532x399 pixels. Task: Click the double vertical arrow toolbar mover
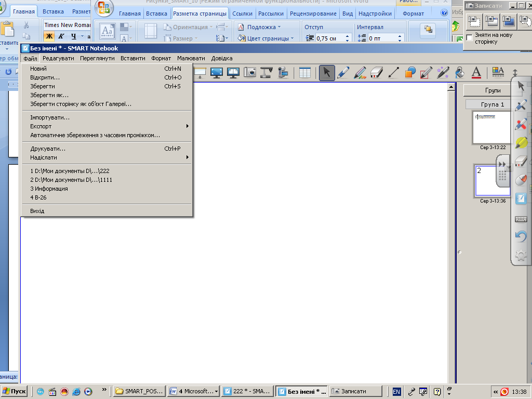515,72
